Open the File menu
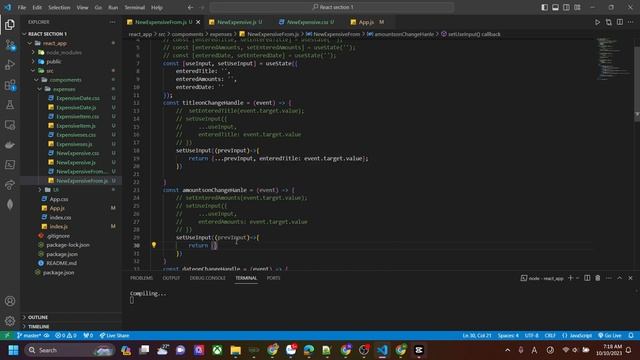The height and width of the screenshot is (360, 640). pyautogui.click(x=22, y=7)
